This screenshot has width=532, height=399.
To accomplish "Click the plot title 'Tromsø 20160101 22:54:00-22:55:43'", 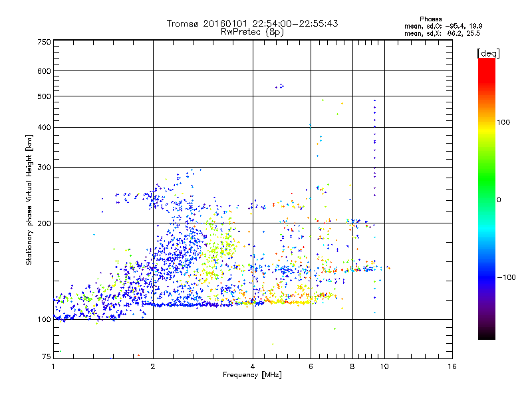I will tap(252, 23).
